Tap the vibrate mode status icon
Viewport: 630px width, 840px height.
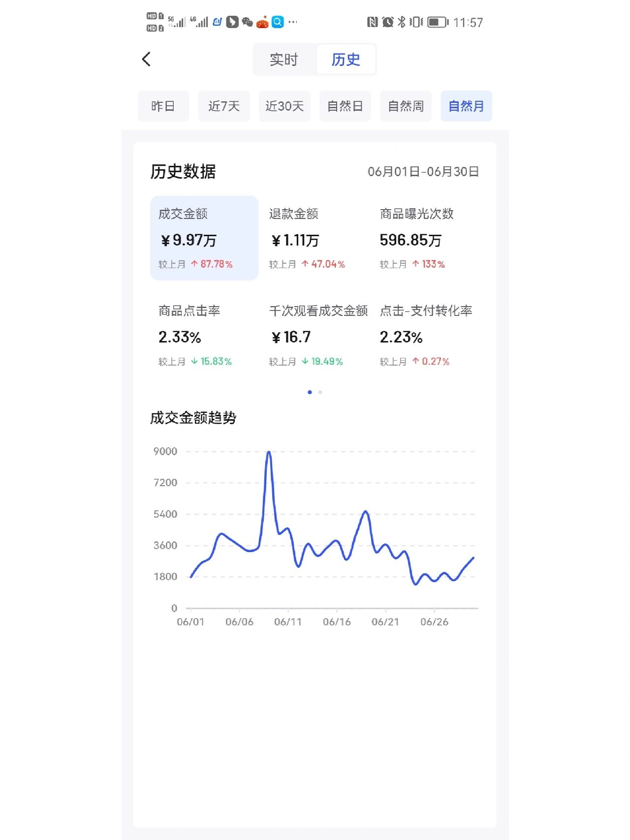coord(416,22)
